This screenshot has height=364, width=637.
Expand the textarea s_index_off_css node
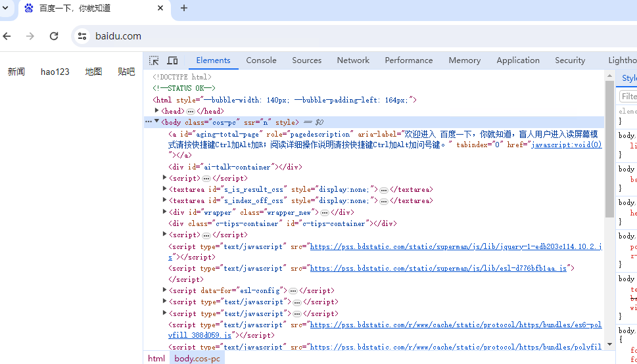(x=164, y=200)
